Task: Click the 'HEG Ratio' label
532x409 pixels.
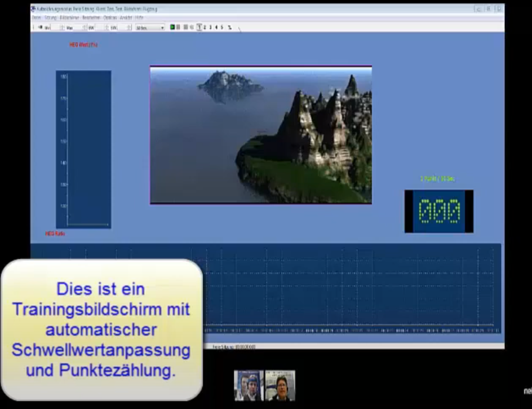Action: click(55, 234)
